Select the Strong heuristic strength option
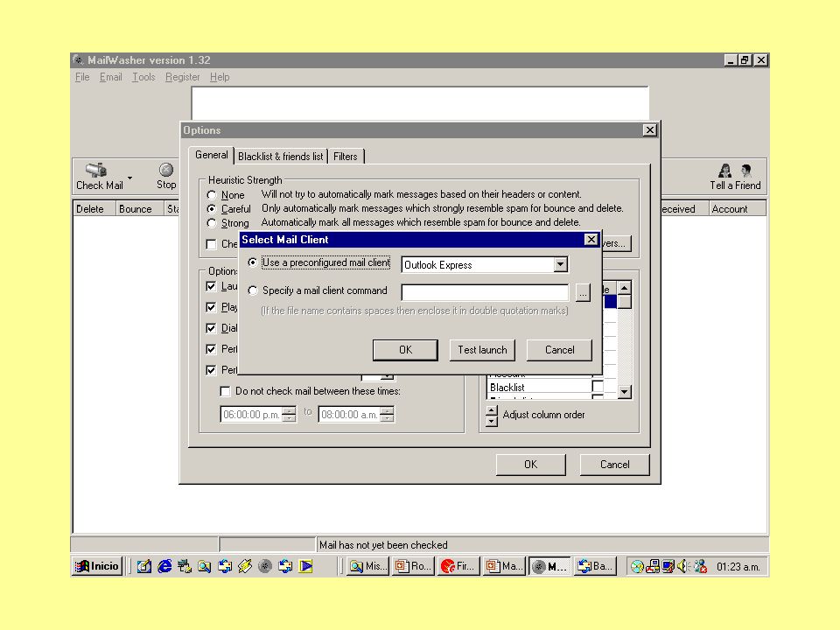Viewport: 840px width, 630px height. 212,223
